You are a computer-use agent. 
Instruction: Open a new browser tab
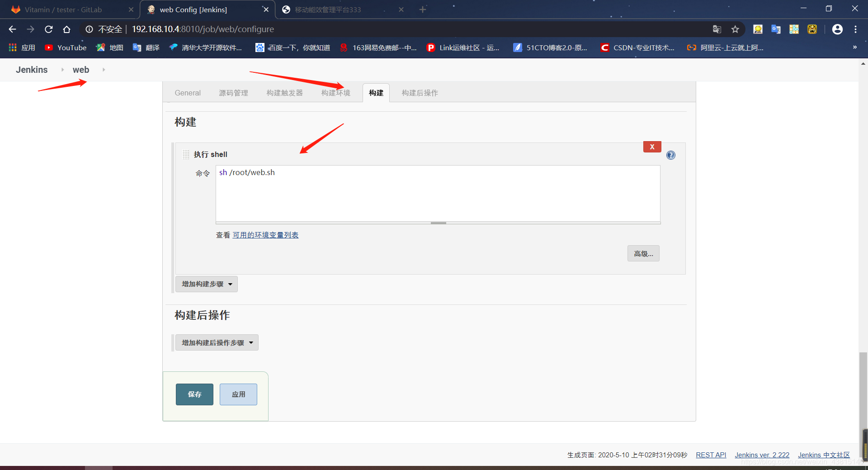point(423,9)
